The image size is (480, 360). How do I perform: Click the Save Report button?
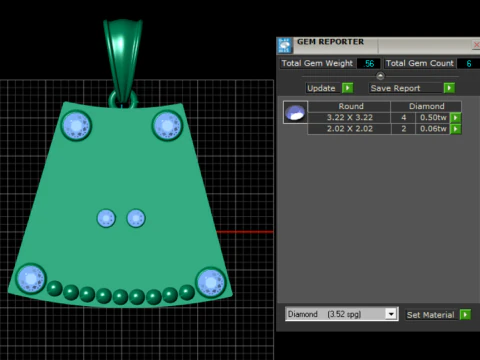click(406, 88)
